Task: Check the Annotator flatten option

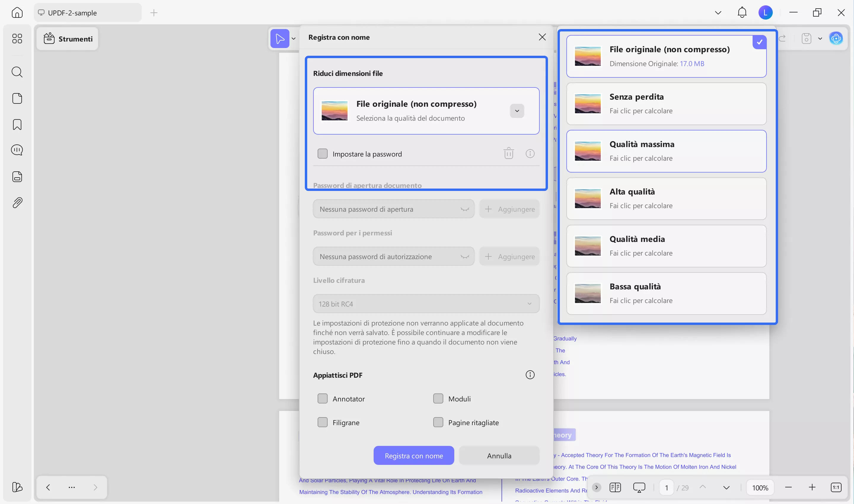Action: coord(322,399)
